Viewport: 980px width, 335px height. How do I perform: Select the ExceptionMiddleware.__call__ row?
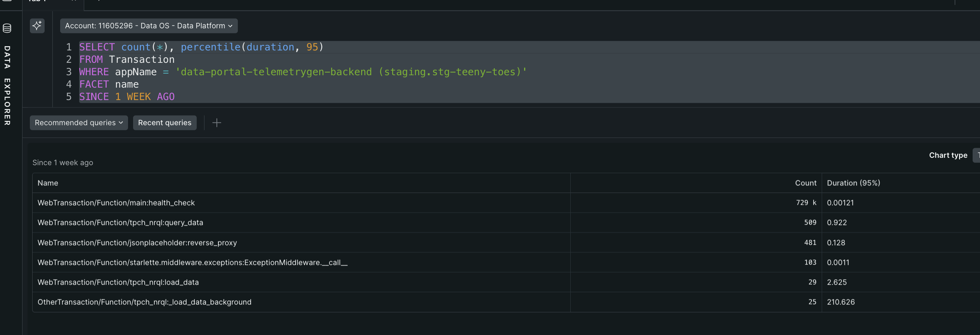coord(192,262)
